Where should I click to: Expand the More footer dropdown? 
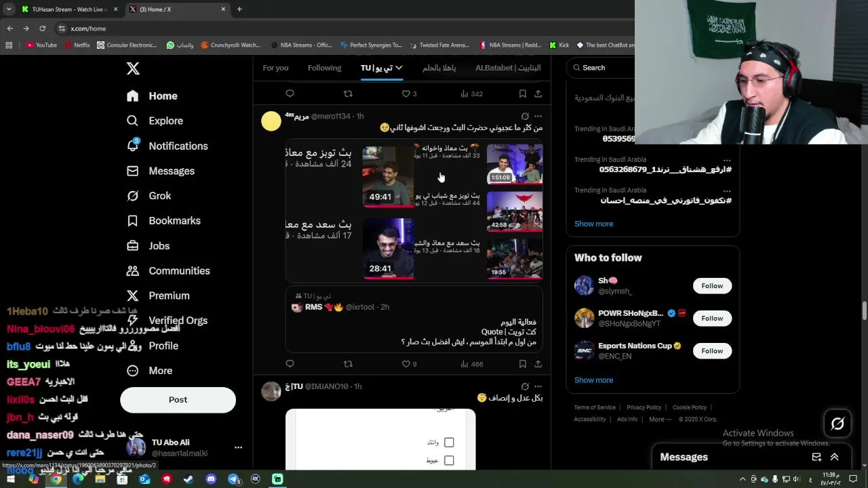coord(660,420)
